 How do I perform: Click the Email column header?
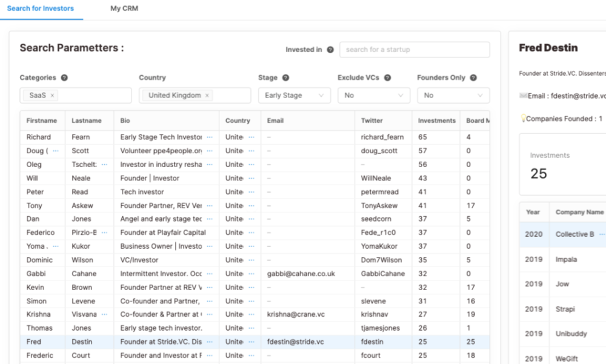pos(275,121)
